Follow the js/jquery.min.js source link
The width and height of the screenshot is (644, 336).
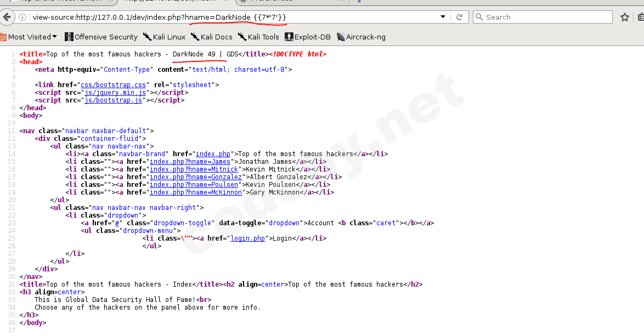pyautogui.click(x=115, y=93)
